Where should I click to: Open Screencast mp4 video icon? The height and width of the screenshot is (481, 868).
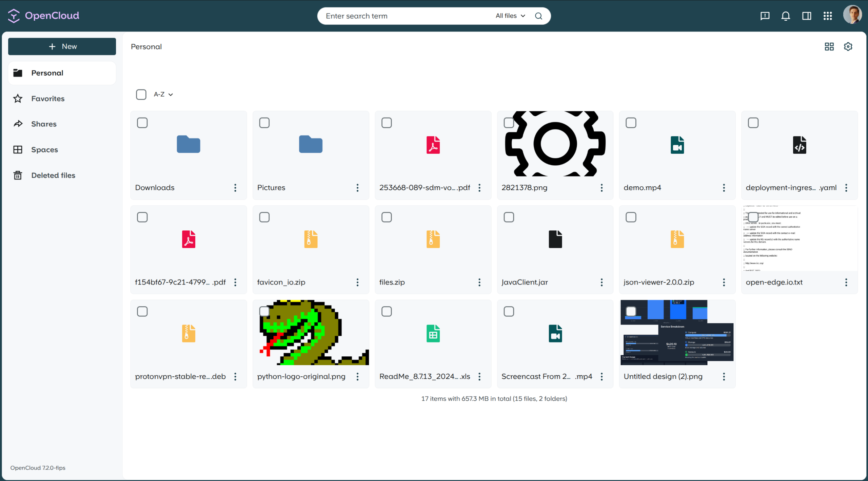coord(555,334)
